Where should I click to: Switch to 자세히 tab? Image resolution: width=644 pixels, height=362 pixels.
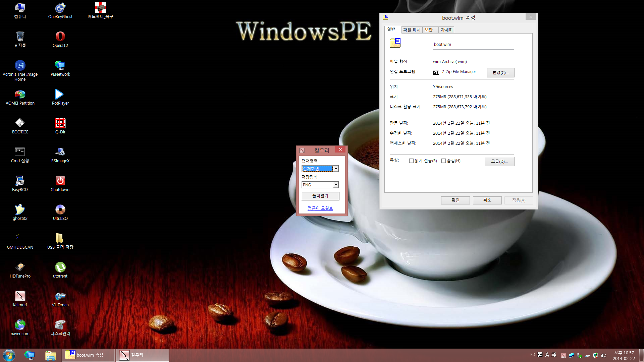[x=446, y=30]
